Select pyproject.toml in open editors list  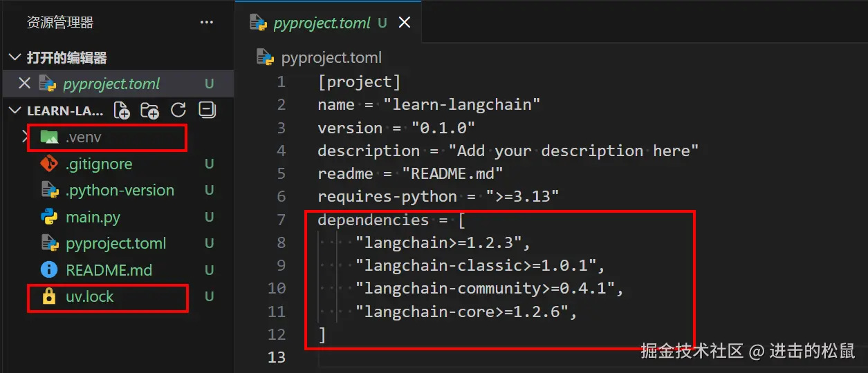111,84
